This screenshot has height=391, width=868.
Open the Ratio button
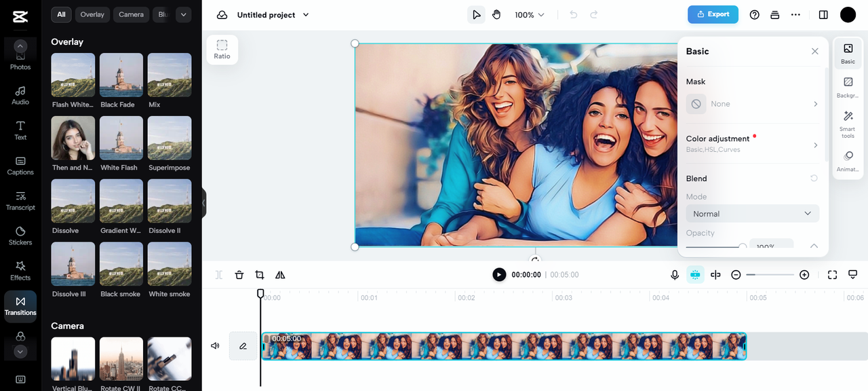(x=222, y=50)
